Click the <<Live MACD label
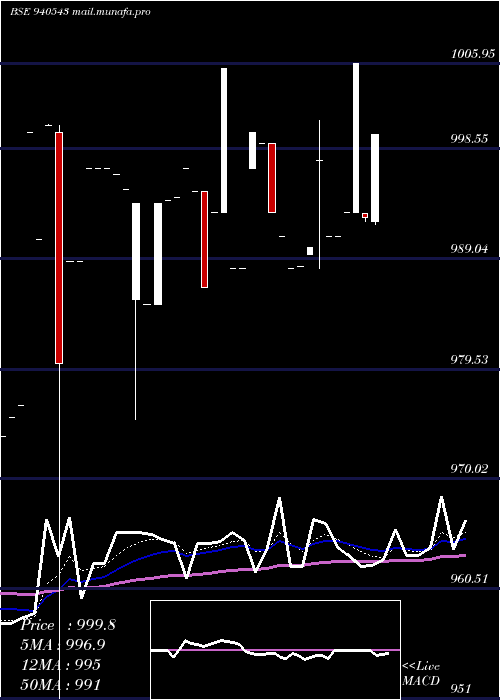Screen dimensions: 500x700 coord(421,674)
